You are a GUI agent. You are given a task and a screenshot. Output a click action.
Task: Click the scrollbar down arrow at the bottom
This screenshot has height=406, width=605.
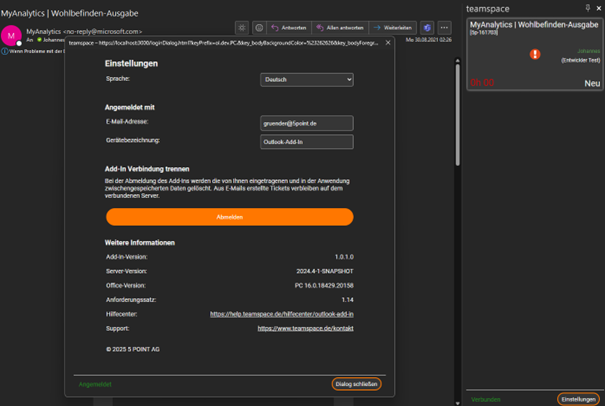point(458,403)
